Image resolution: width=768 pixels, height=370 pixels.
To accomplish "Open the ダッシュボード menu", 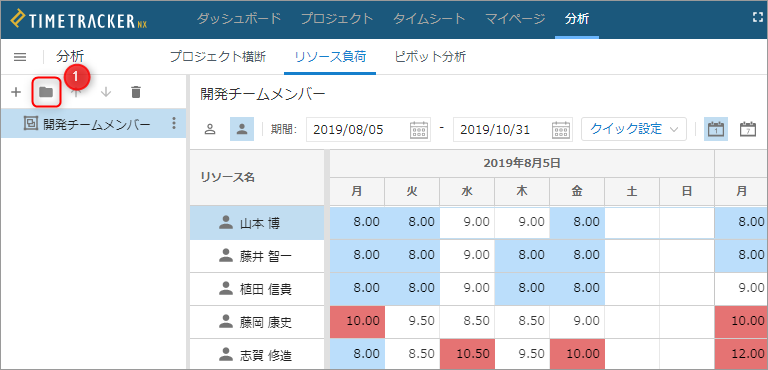I will point(239,19).
